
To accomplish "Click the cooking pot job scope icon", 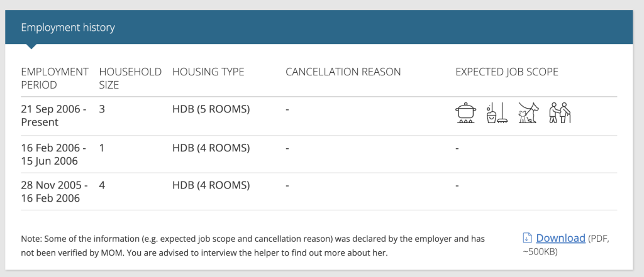I will [466, 113].
